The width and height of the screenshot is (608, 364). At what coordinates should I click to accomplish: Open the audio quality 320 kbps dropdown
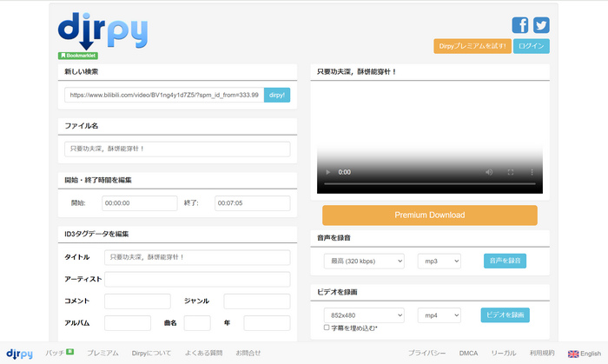(x=364, y=261)
